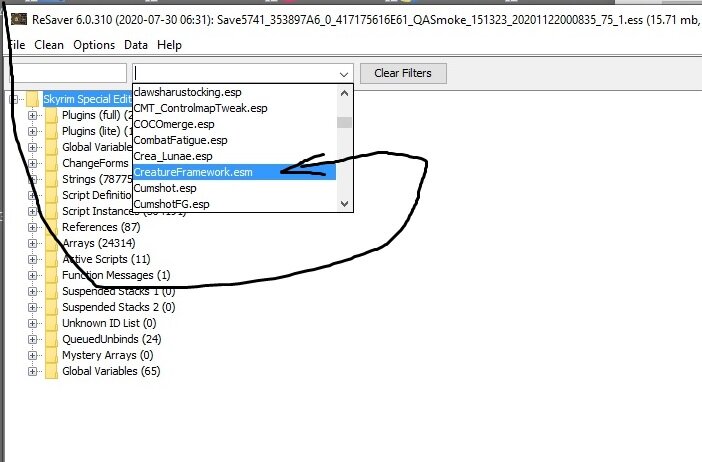The height and width of the screenshot is (462, 702).
Task: Select CMT_ControlmapTweak.esp from the list
Action: pyautogui.click(x=234, y=108)
